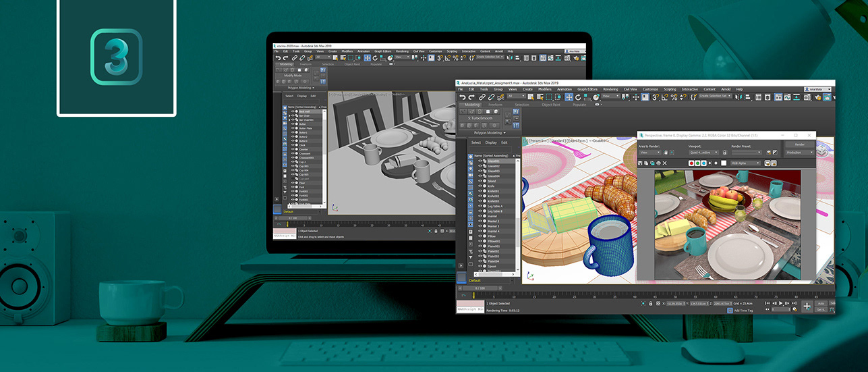
Task: Select and Move tool in back window
Action: coord(368,57)
